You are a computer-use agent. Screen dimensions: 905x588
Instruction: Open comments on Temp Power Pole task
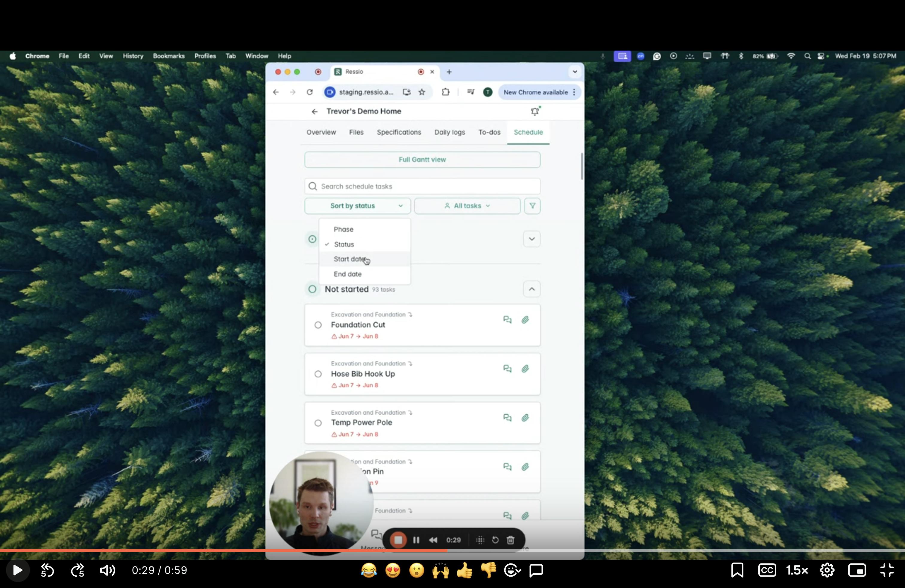pyautogui.click(x=507, y=418)
